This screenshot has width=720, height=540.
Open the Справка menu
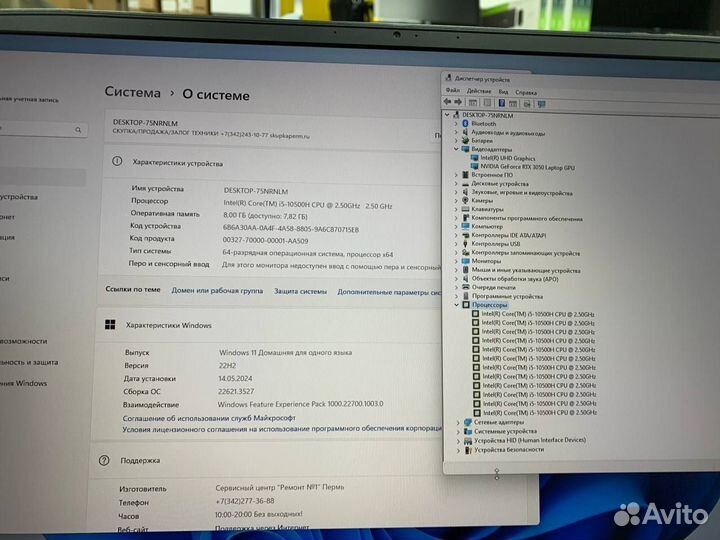(x=526, y=91)
